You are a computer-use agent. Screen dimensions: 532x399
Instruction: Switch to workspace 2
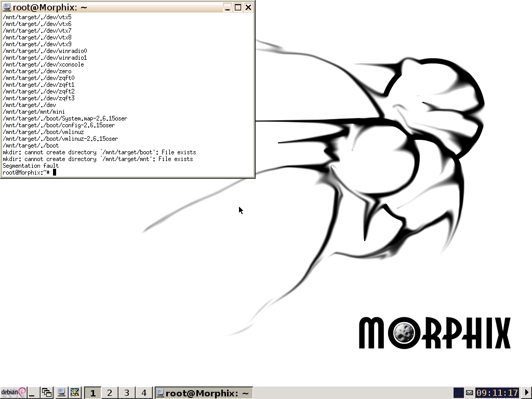[x=110, y=393]
